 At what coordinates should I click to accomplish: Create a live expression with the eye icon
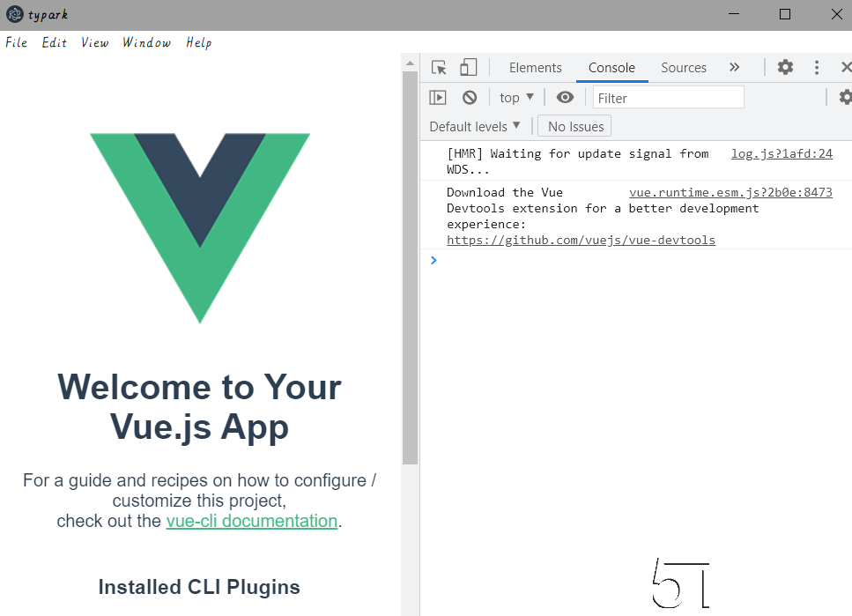[565, 97]
